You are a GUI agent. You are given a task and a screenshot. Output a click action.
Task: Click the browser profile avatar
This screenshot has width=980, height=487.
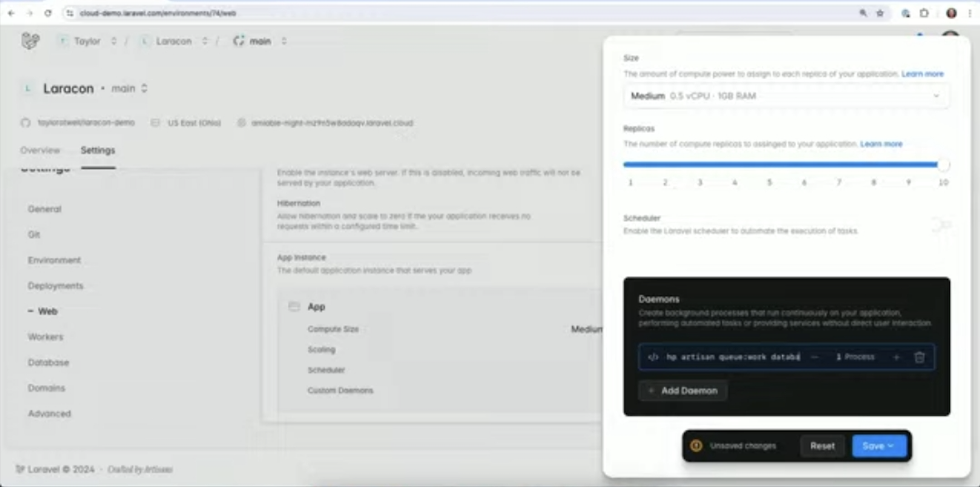952,13
